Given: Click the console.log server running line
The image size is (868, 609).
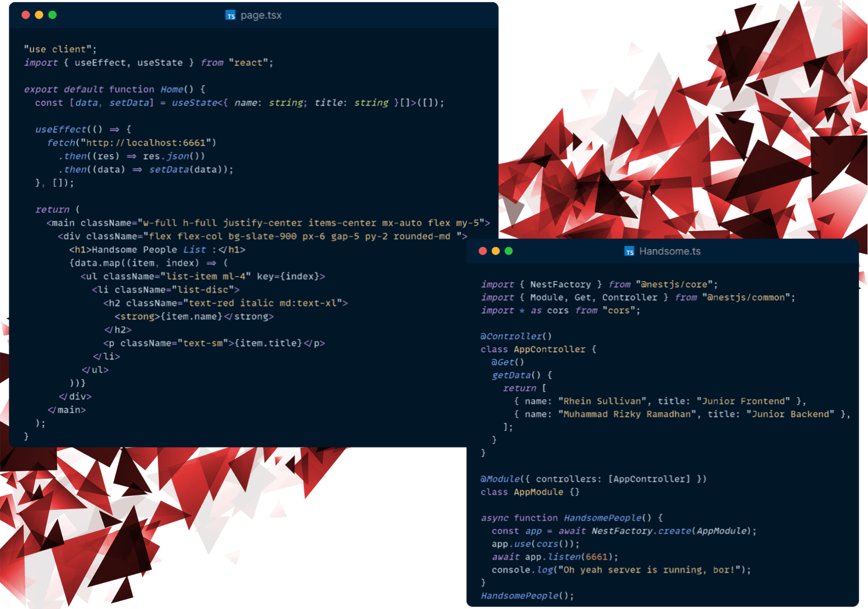Looking at the screenshot, I should tap(621, 570).
